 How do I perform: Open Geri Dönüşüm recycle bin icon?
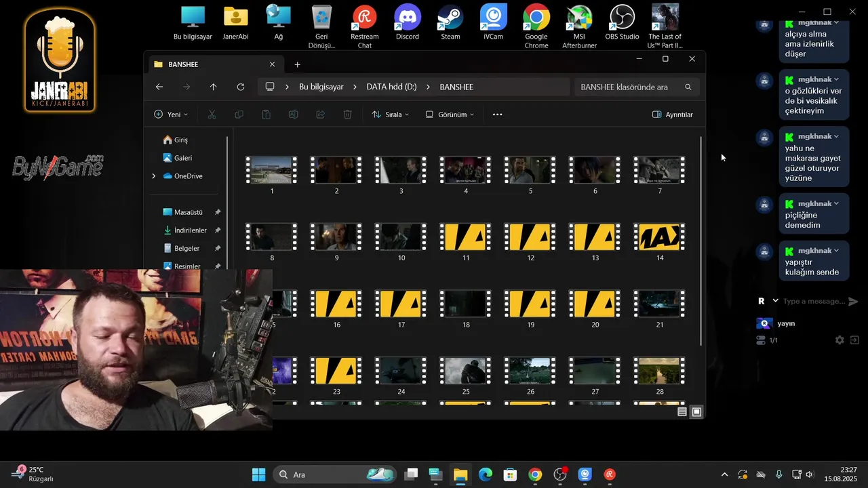point(321,27)
